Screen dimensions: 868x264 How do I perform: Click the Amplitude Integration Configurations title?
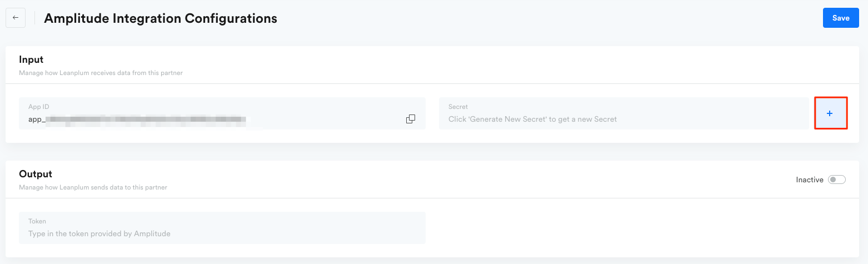(161, 18)
